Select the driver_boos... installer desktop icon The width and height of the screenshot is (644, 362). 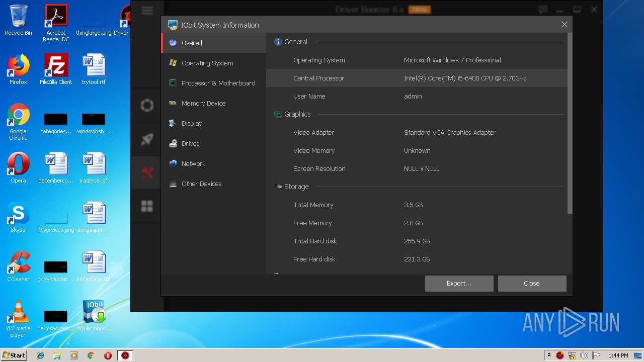(94, 316)
